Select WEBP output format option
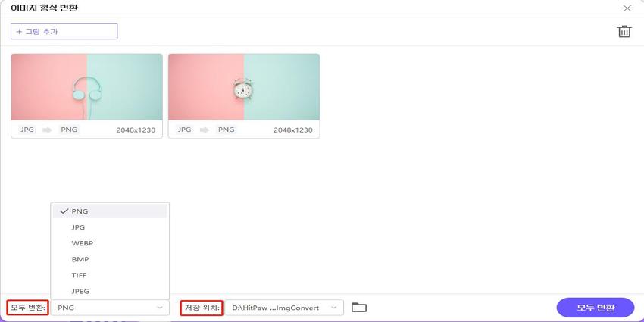 82,243
